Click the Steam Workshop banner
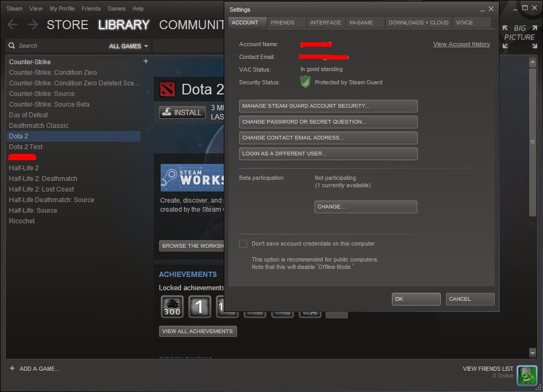This screenshot has height=392, width=543. pyautogui.click(x=192, y=178)
